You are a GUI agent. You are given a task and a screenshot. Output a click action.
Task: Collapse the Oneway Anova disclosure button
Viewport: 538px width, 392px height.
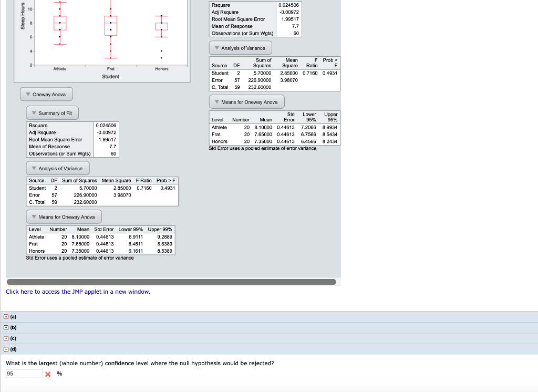coord(46,95)
